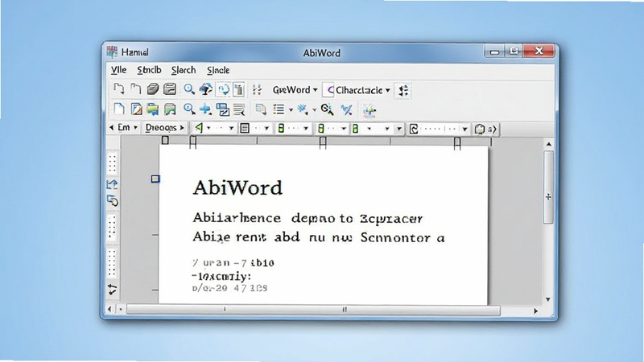The height and width of the screenshot is (362, 644).
Task: Click the purple C icon
Action: click(329, 90)
